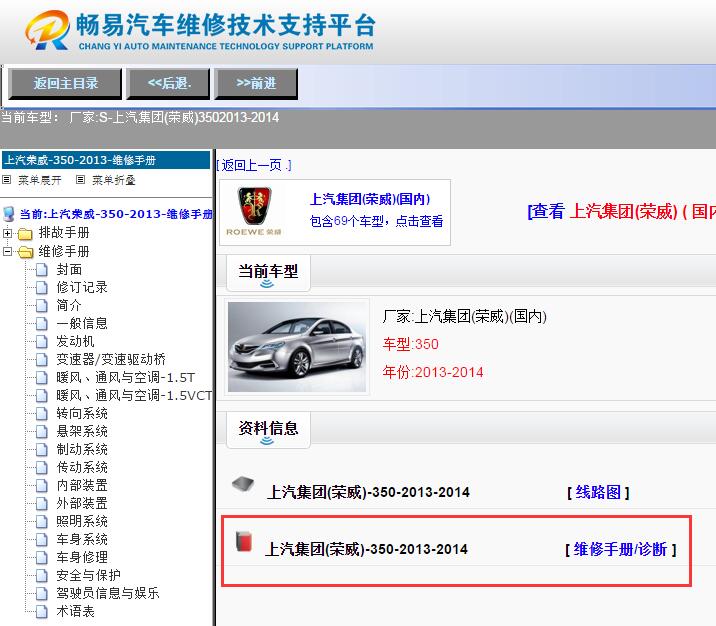The width and height of the screenshot is (716, 626).
Task: Open the 车身修理 page icon
Action: click(x=42, y=558)
